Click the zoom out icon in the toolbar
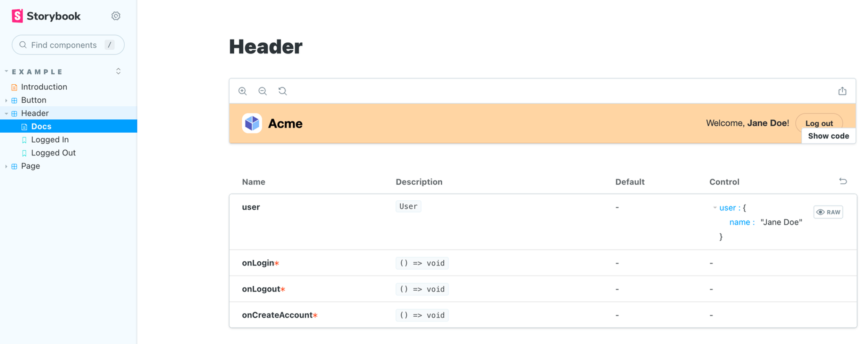Image resolution: width=868 pixels, height=344 pixels. (262, 91)
